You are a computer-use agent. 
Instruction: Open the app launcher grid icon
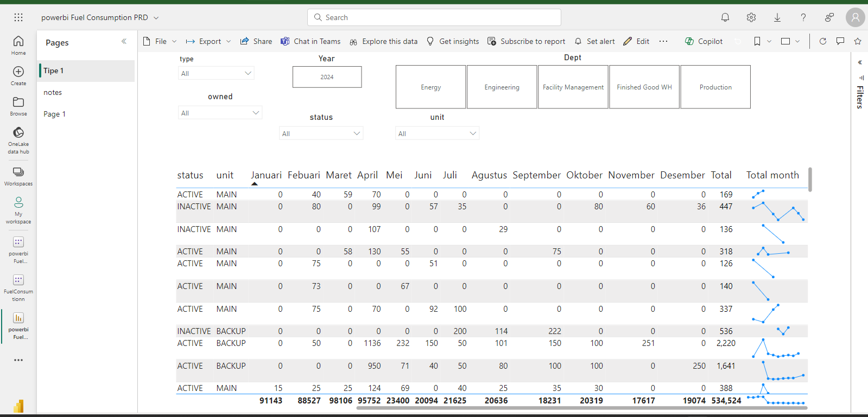point(18,17)
